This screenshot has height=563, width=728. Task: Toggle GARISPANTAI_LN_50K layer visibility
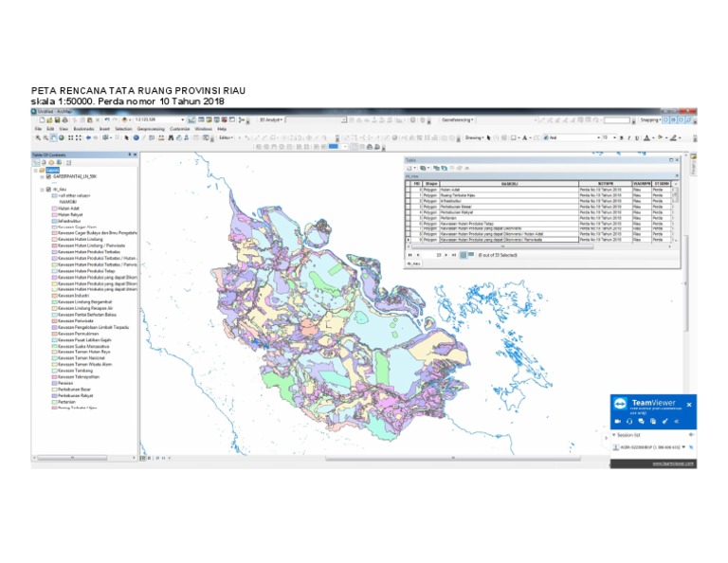click(x=48, y=176)
